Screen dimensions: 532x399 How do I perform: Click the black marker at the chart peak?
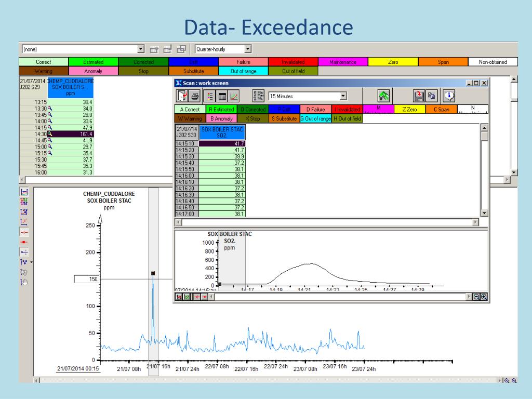(x=153, y=273)
